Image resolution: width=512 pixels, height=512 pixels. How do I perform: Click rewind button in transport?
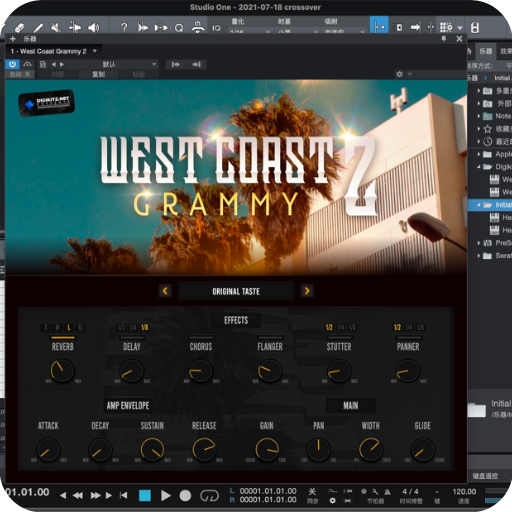click(x=78, y=496)
